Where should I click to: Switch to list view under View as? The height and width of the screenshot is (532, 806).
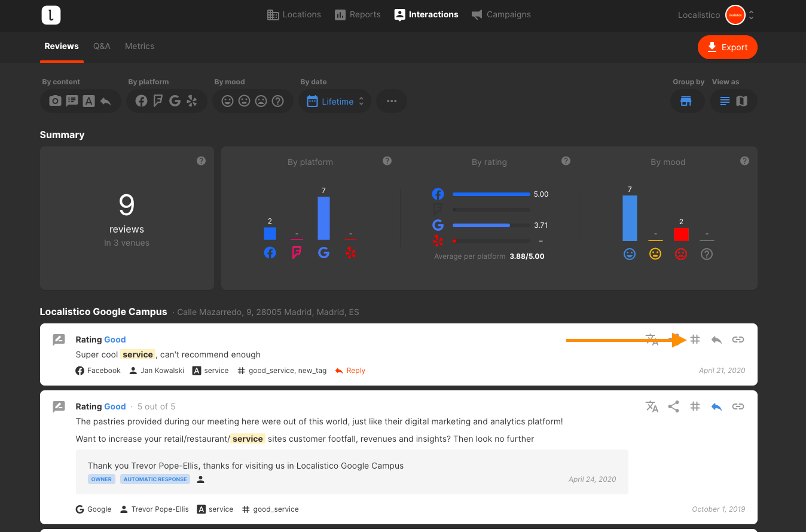pos(725,101)
